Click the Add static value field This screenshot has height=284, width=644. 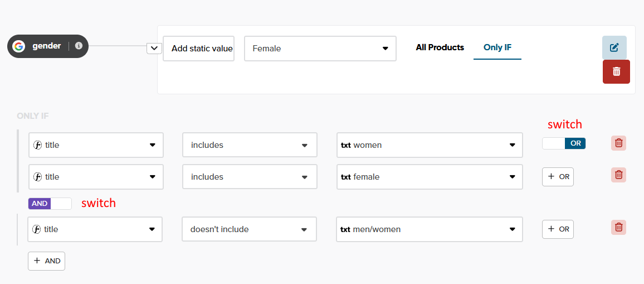click(x=199, y=49)
